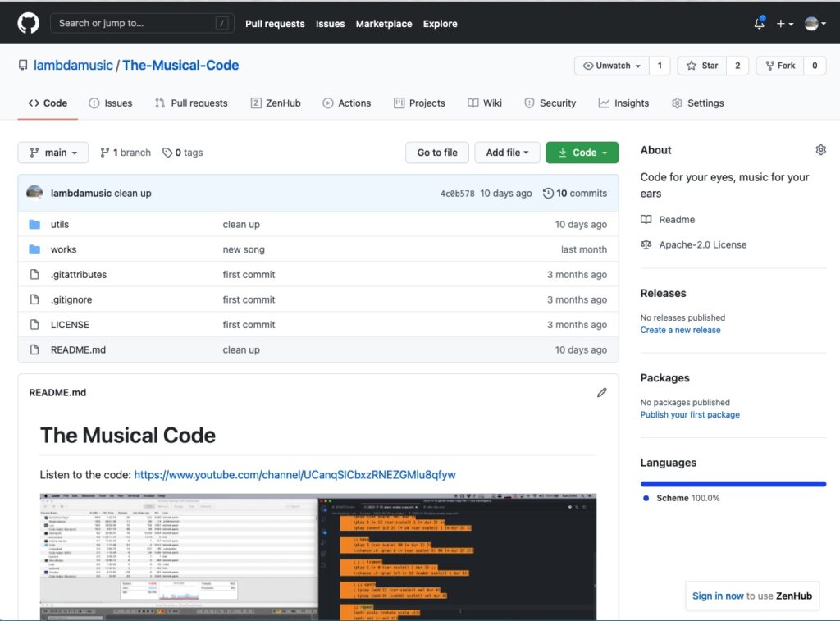Viewport: 840px width, 621px height.
Task: Open the utils folder
Action: pyautogui.click(x=59, y=225)
